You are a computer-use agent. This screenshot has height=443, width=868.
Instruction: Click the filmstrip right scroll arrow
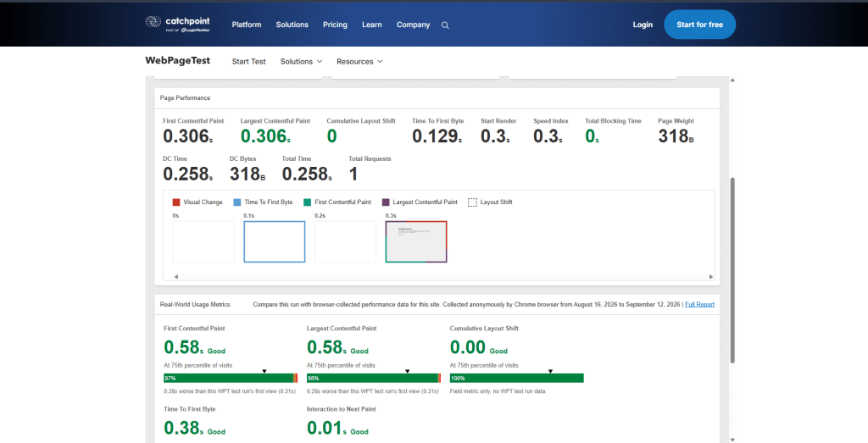click(711, 276)
